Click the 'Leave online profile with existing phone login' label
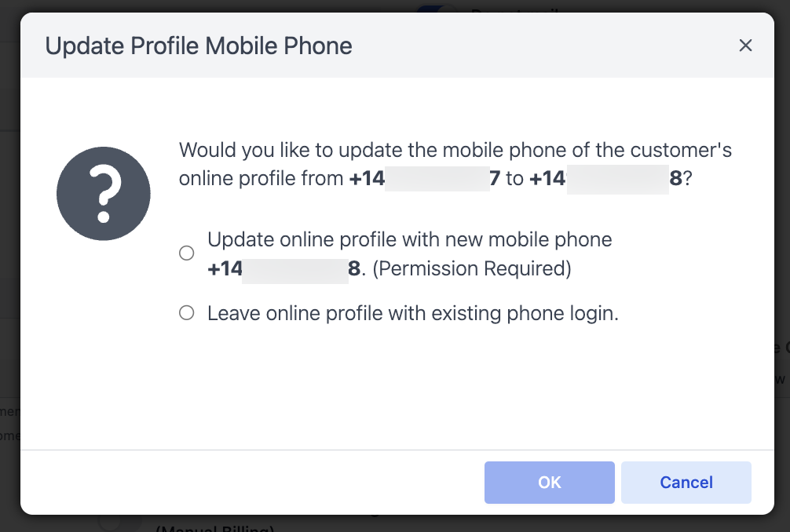The image size is (790, 532). [412, 313]
